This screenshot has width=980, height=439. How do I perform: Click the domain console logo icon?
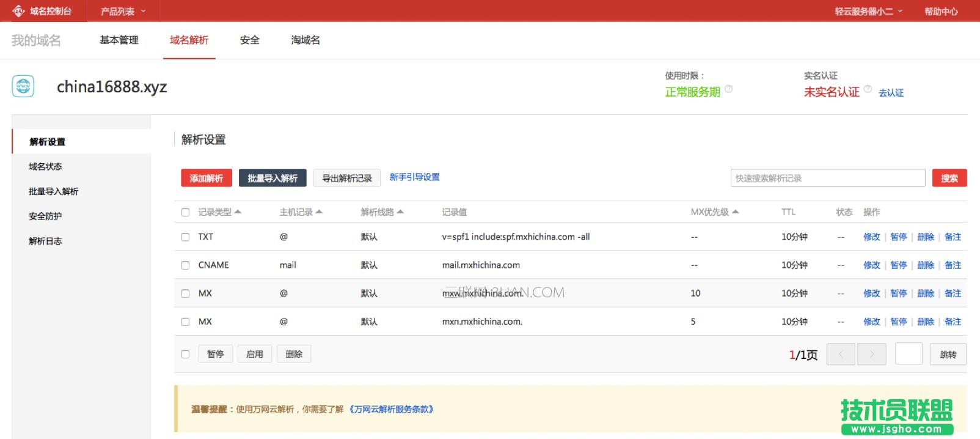tap(18, 11)
